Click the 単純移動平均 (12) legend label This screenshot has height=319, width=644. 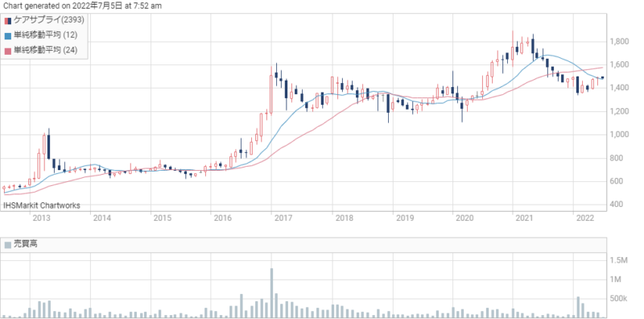point(45,35)
